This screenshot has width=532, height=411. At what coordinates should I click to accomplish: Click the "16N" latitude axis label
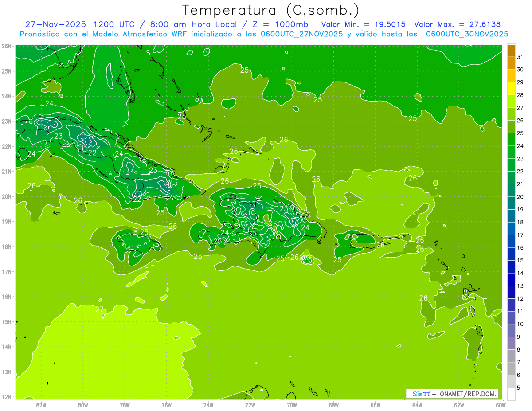click(x=6, y=297)
